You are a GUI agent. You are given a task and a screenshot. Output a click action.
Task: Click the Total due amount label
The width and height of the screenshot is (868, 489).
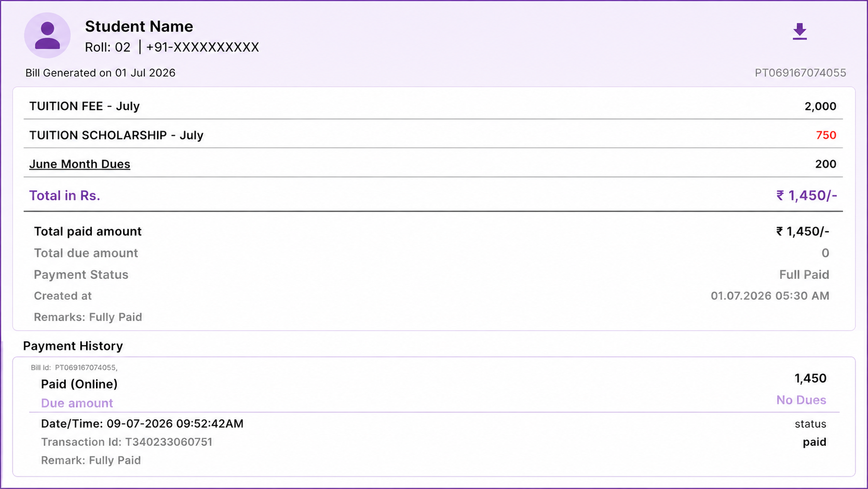click(x=86, y=253)
